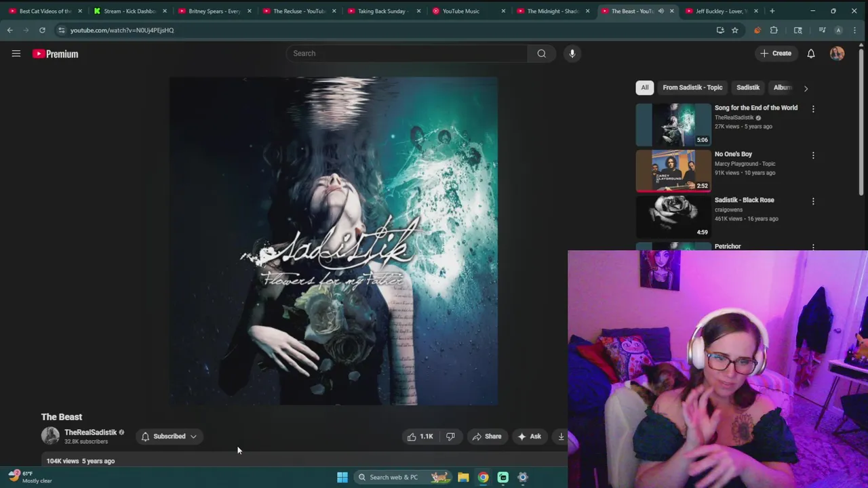Open a new browser tab
The image size is (868, 488).
772,11
